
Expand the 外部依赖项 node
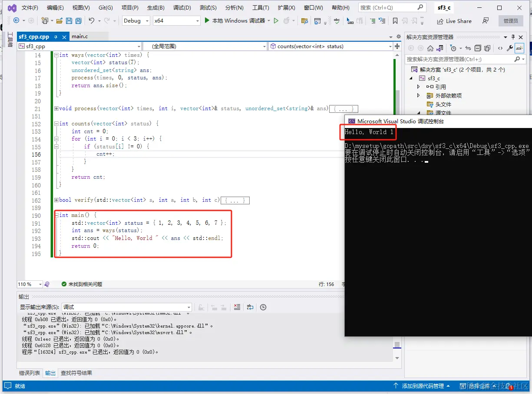click(419, 95)
